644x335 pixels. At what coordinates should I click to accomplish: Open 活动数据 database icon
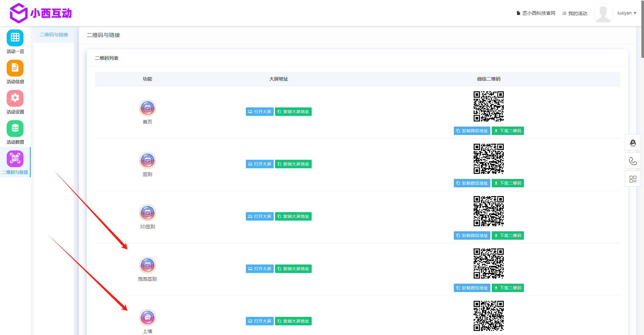point(15,129)
